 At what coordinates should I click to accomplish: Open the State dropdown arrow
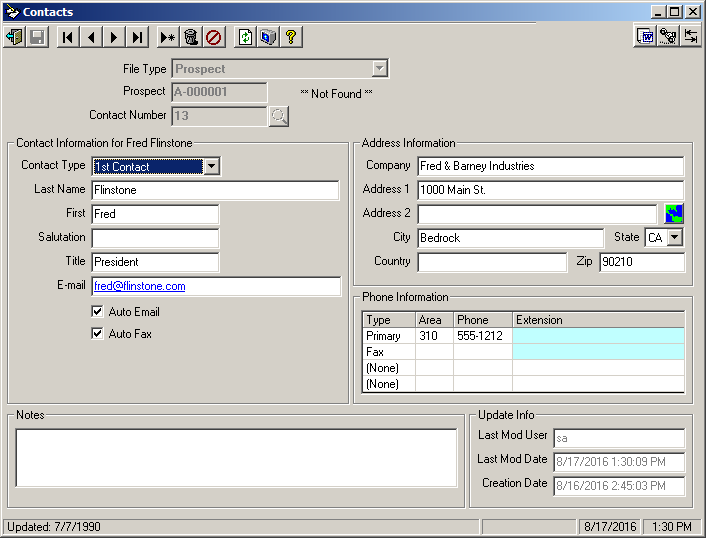(x=674, y=237)
